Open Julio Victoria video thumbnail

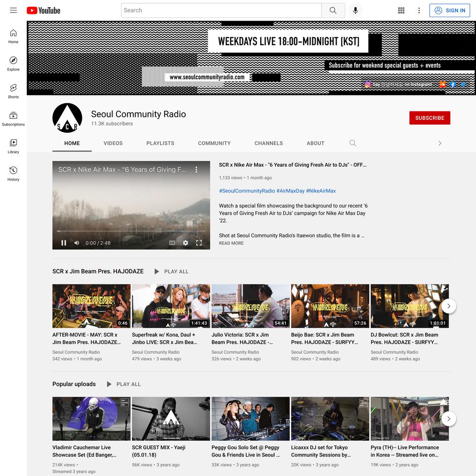250,306
